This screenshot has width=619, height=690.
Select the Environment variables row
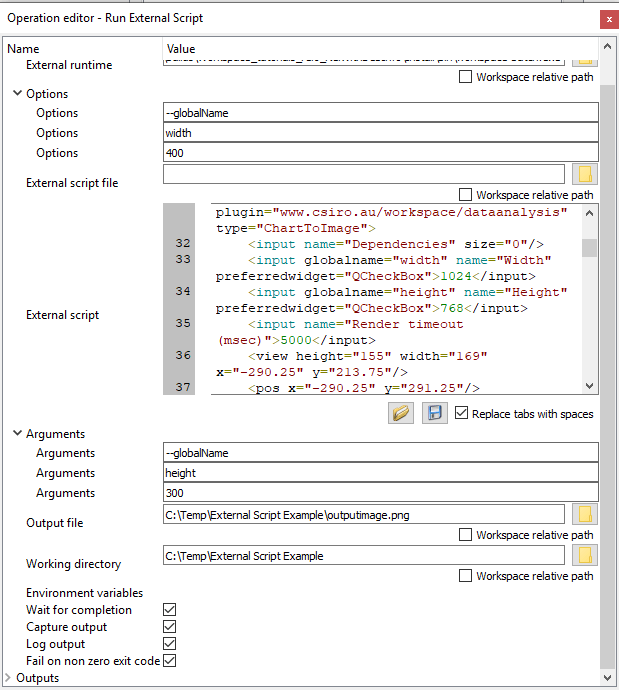click(84, 593)
